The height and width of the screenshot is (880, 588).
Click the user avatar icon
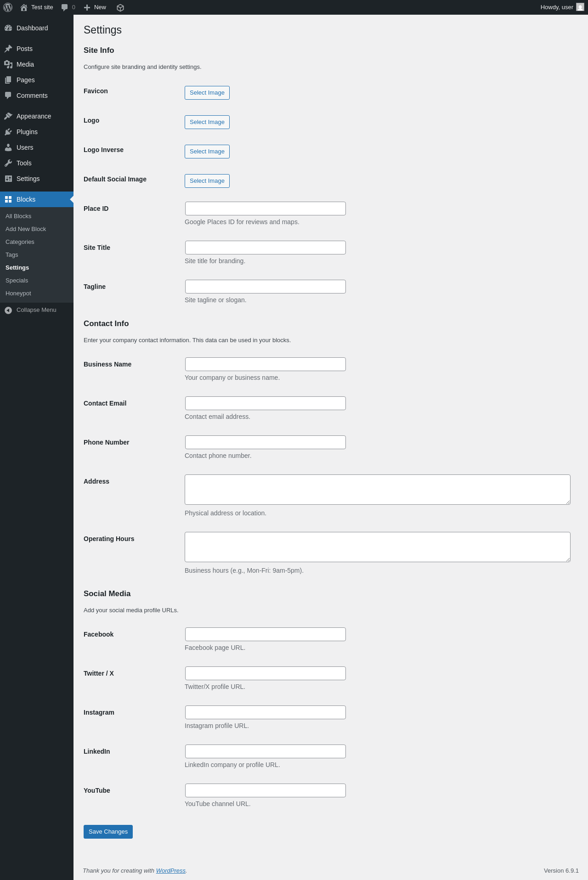tap(580, 7)
